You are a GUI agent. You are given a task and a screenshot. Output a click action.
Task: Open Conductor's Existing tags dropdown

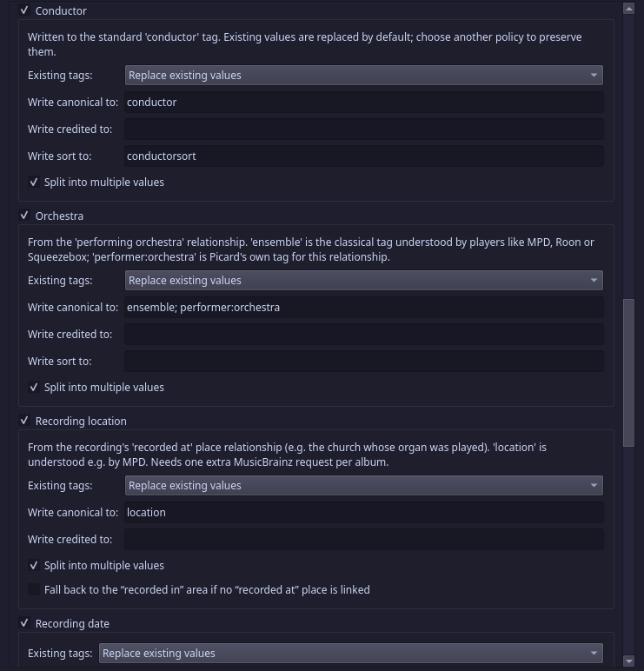click(x=364, y=76)
